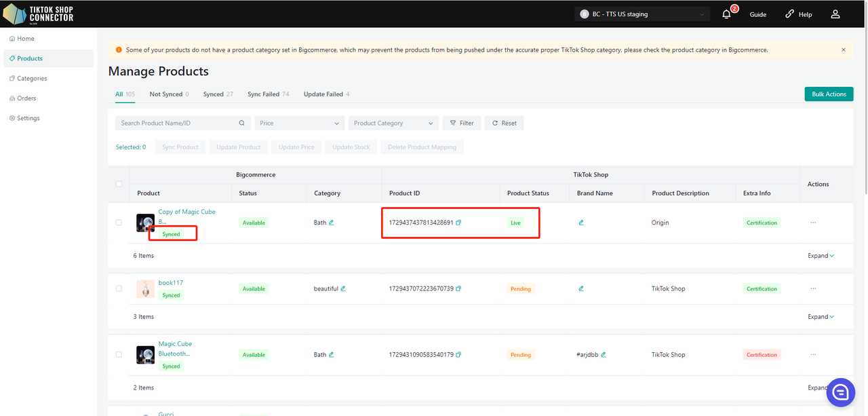
Task: Copy product ID 1729437072223670739
Action: (458, 288)
